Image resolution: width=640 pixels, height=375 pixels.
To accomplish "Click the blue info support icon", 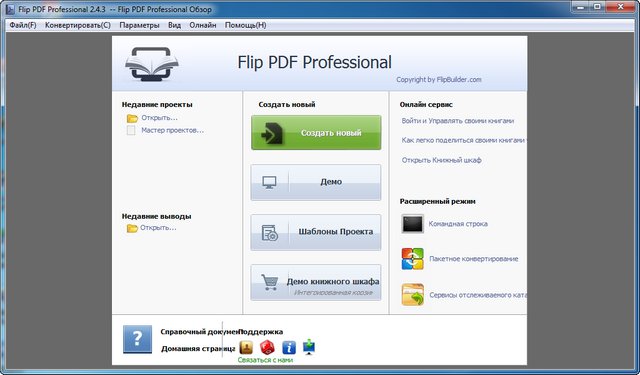I will 289,348.
